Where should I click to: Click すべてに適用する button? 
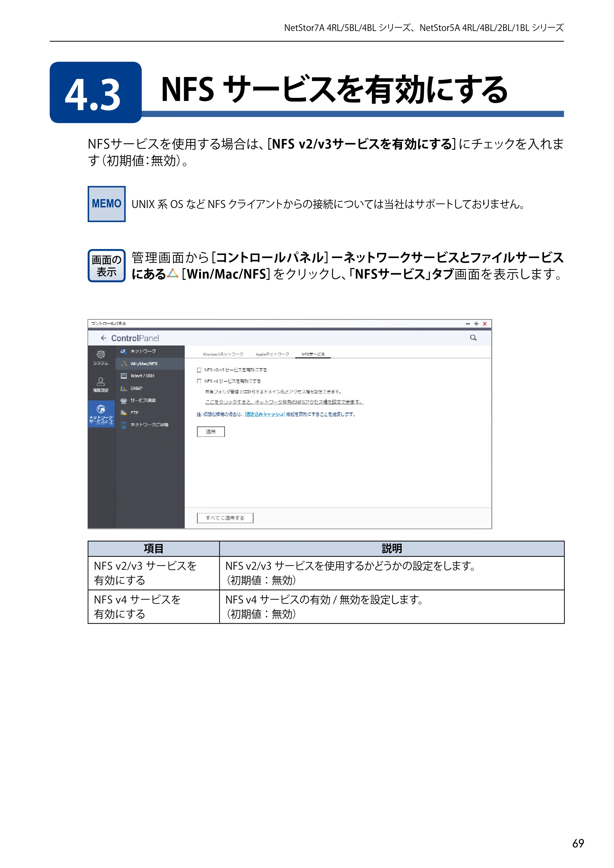225,518
